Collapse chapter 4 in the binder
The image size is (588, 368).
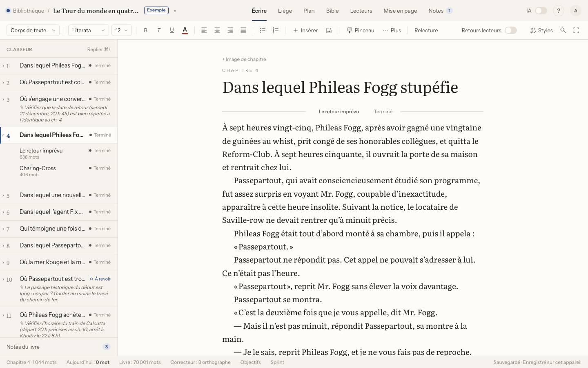[x=3, y=135]
